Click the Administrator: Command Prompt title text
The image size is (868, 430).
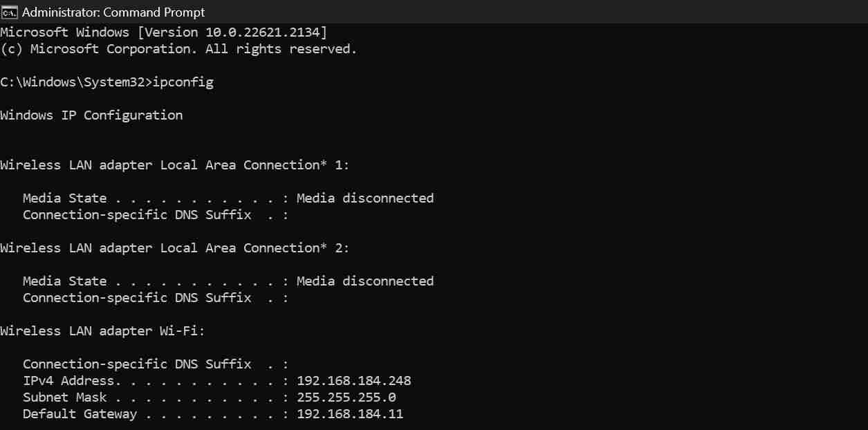tap(114, 12)
